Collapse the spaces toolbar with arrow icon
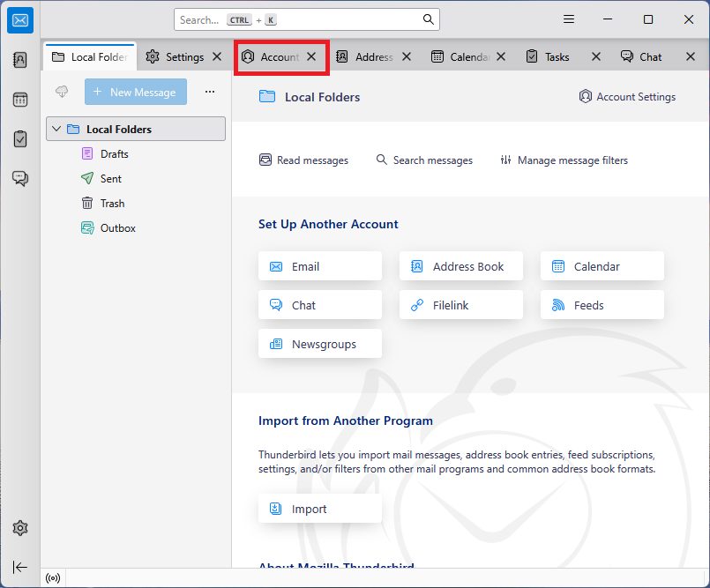Image resolution: width=710 pixels, height=588 pixels. point(20,567)
